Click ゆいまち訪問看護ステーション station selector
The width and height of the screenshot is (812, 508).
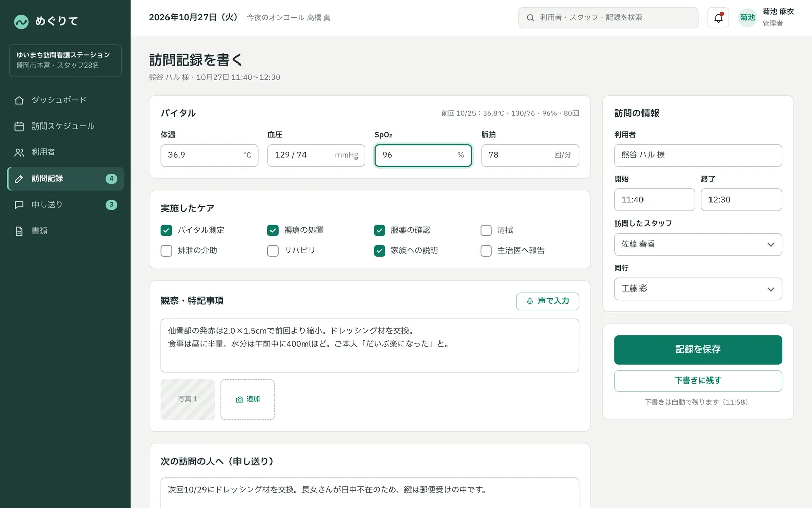(x=65, y=60)
